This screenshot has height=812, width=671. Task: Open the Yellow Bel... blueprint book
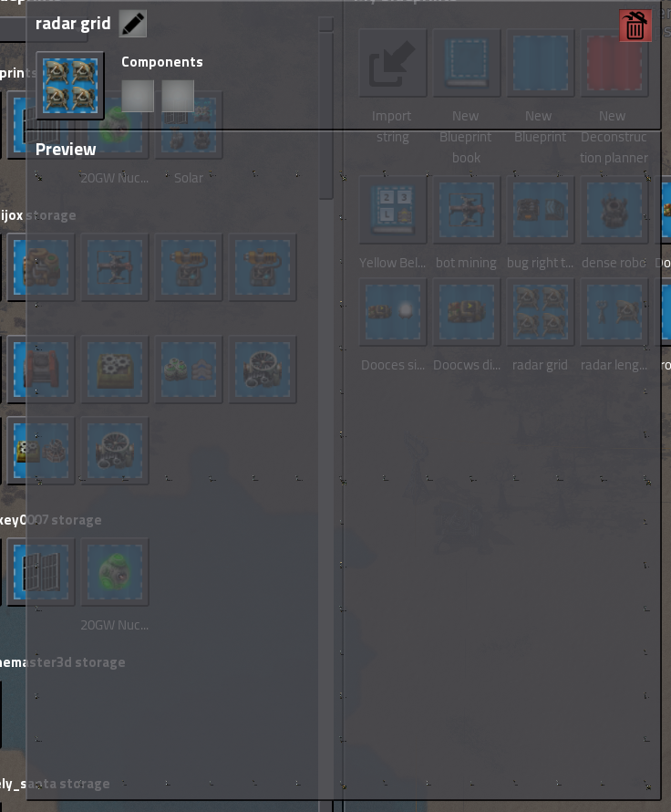coord(392,210)
